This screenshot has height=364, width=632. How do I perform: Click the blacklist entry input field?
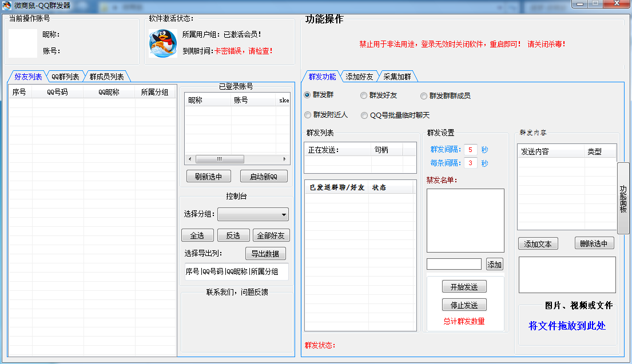point(454,264)
